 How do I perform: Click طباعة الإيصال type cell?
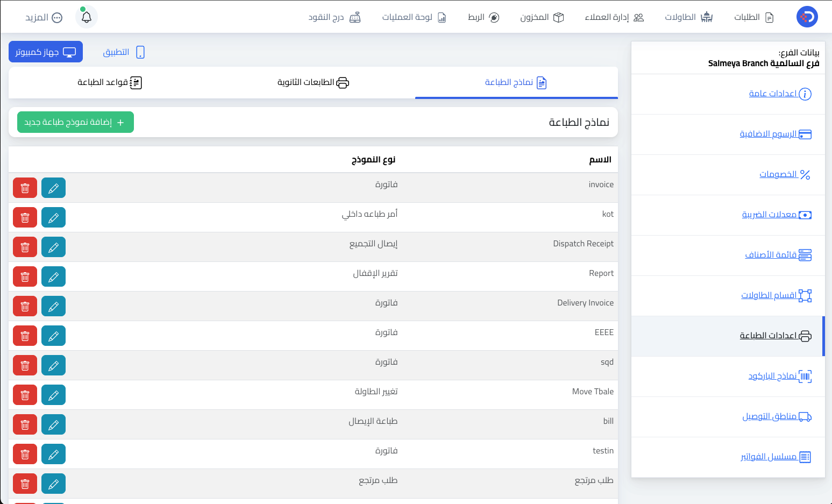click(x=373, y=421)
